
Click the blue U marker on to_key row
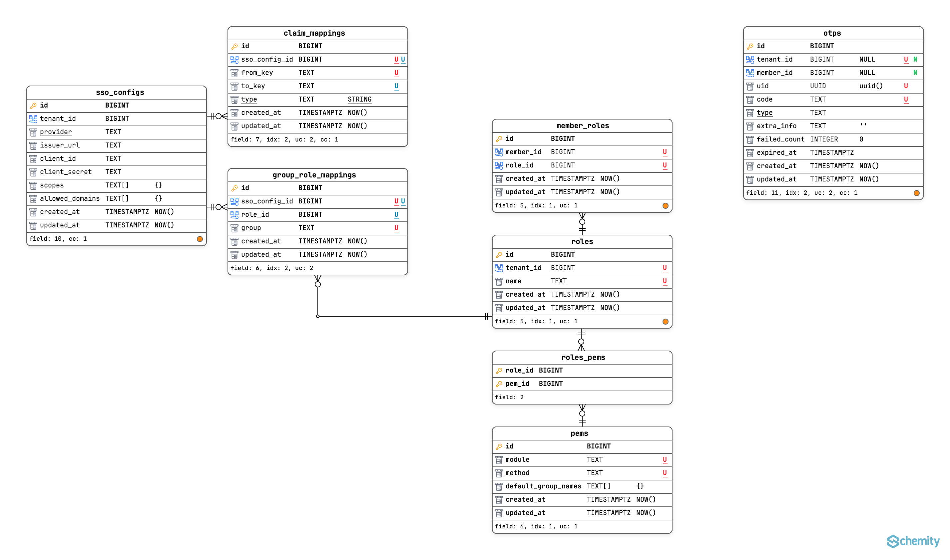coord(396,87)
